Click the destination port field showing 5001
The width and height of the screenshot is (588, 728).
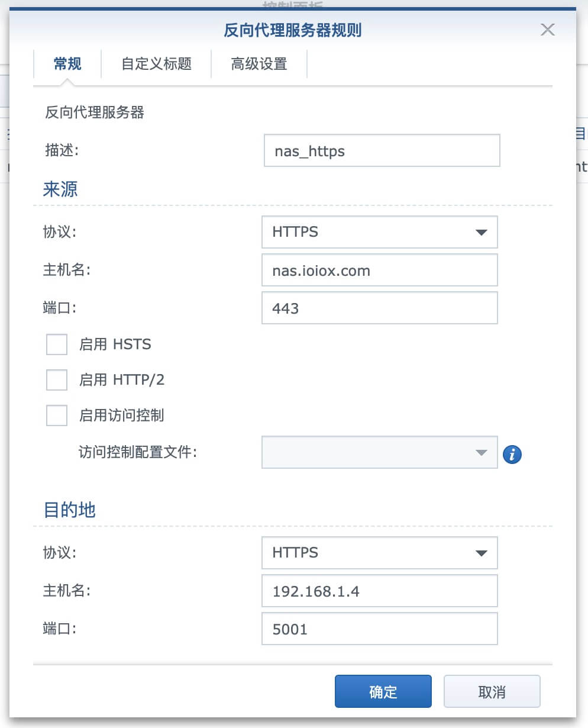(x=379, y=629)
